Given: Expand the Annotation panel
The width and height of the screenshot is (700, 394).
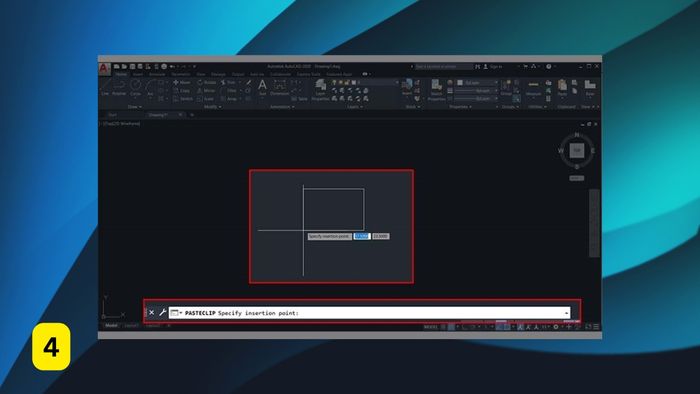Looking at the screenshot, I should pos(282,107).
